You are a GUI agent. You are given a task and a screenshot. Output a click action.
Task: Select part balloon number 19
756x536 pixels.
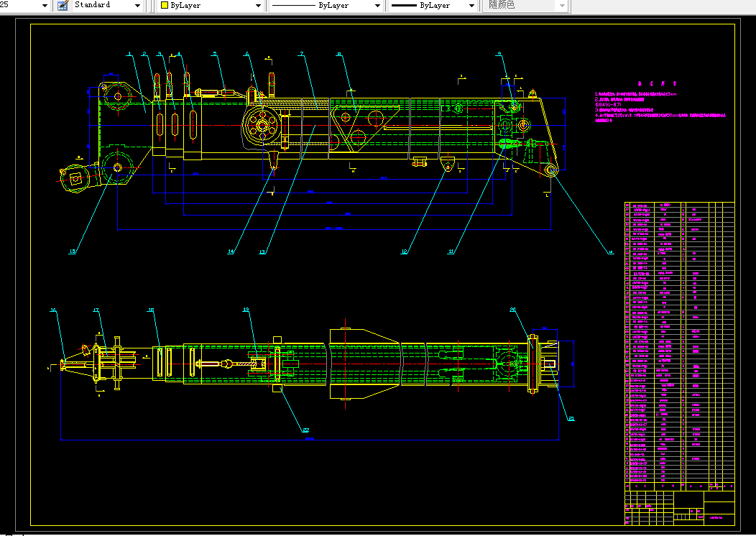pyautogui.click(x=246, y=310)
